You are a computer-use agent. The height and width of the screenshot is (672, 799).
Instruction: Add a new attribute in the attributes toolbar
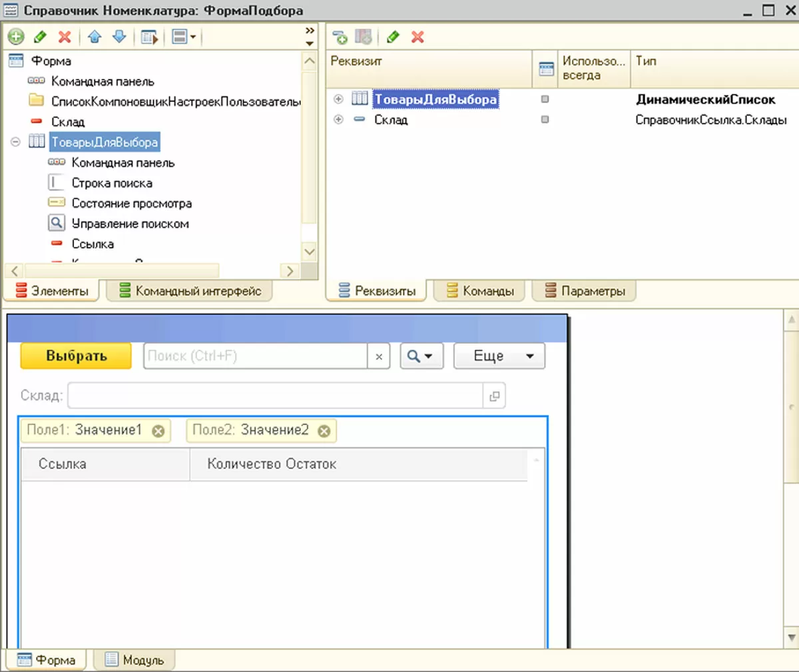click(x=340, y=37)
